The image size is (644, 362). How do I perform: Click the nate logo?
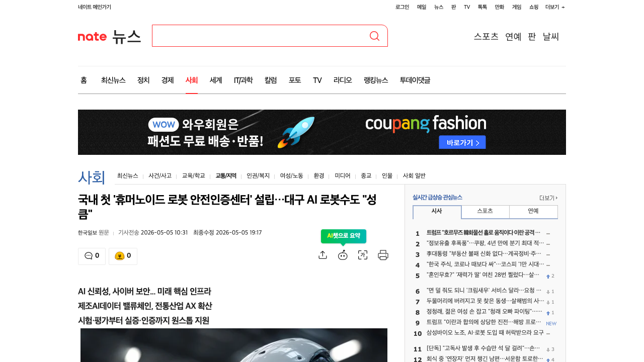(92, 37)
